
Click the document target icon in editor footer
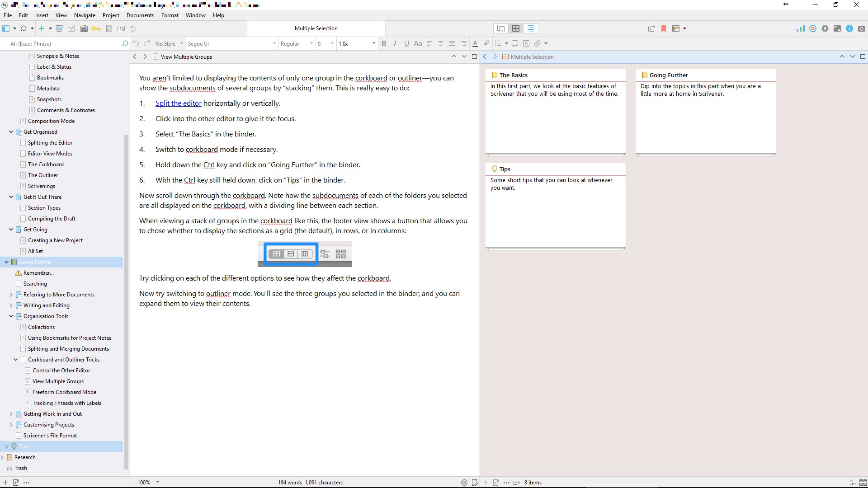[464, 483]
